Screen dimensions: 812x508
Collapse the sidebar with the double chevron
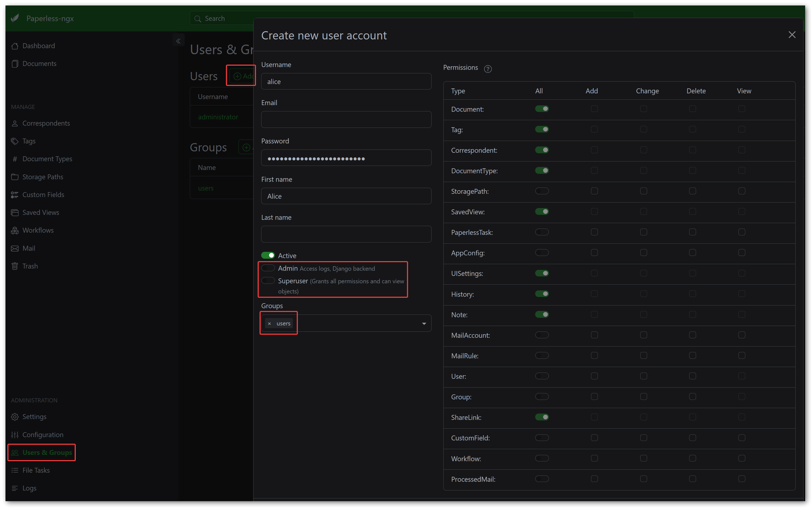click(178, 40)
